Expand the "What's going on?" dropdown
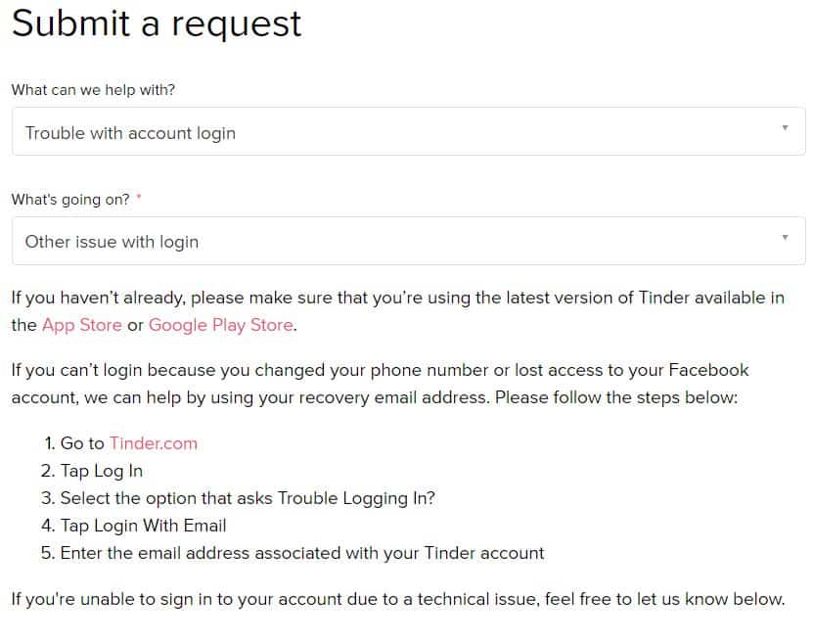The image size is (814, 644). (407, 241)
